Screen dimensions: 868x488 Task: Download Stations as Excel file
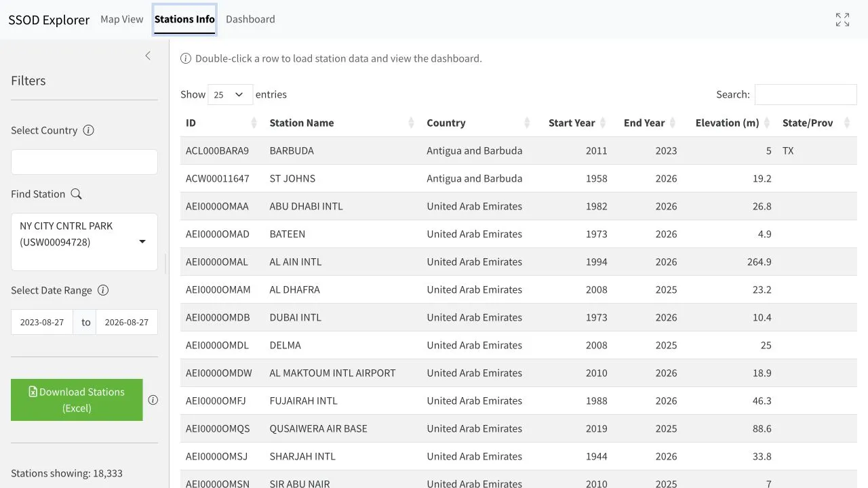click(x=77, y=400)
